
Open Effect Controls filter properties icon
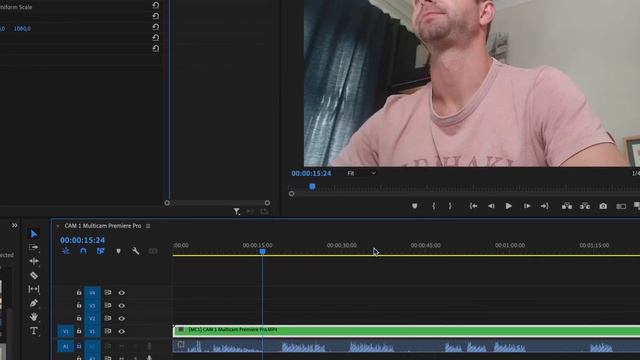tap(236, 211)
